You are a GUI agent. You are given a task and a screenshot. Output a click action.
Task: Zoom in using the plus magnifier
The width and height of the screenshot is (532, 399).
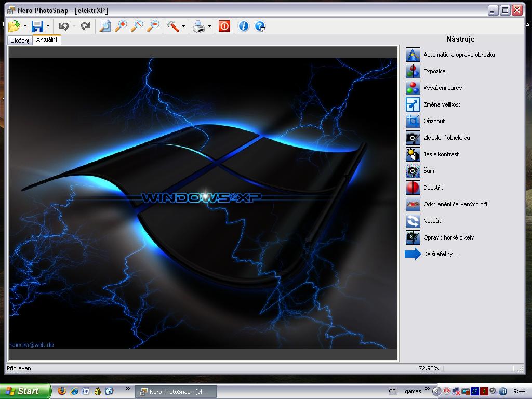121,26
